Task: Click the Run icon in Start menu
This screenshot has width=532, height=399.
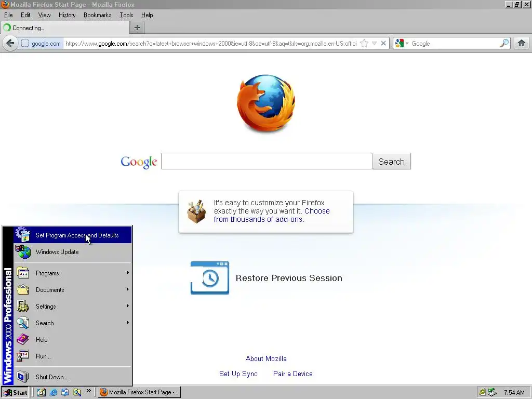Action: point(23,356)
